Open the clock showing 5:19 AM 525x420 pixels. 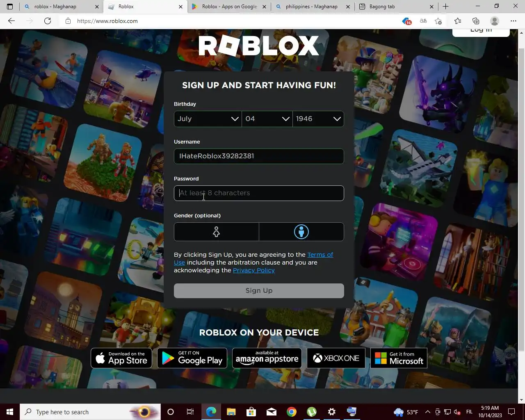click(490, 412)
